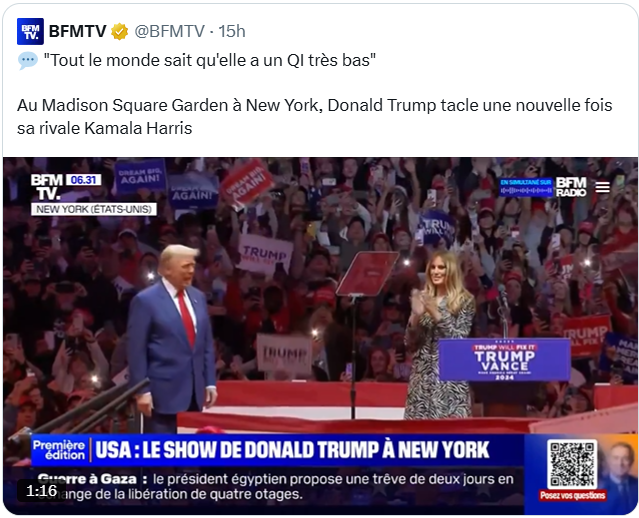
Task: Play the Trump rally video
Action: (x=320, y=336)
